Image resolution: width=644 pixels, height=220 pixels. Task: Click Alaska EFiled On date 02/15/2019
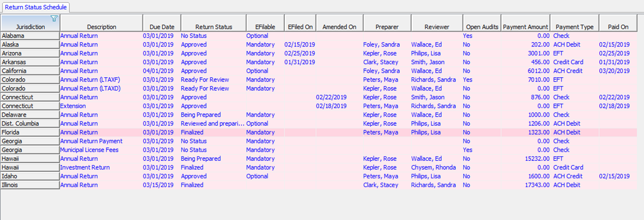[300, 44]
